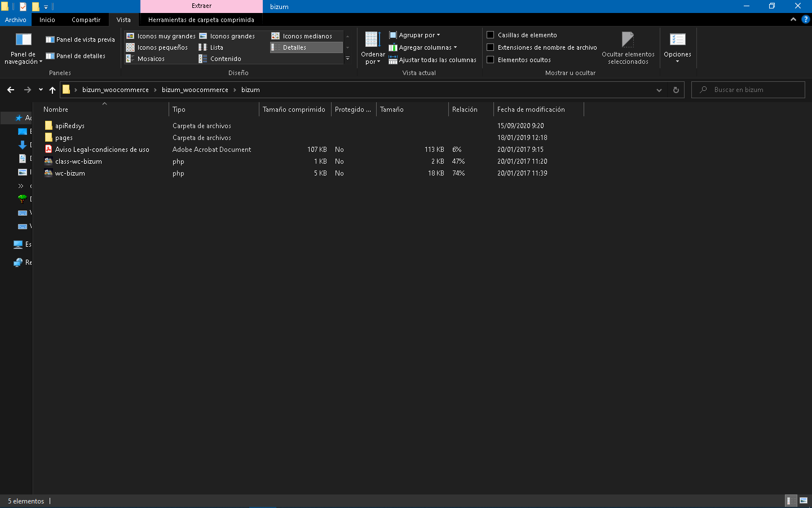Click Ajustar todas las columnas
Viewport: 812px width, 508px height.
(433, 60)
